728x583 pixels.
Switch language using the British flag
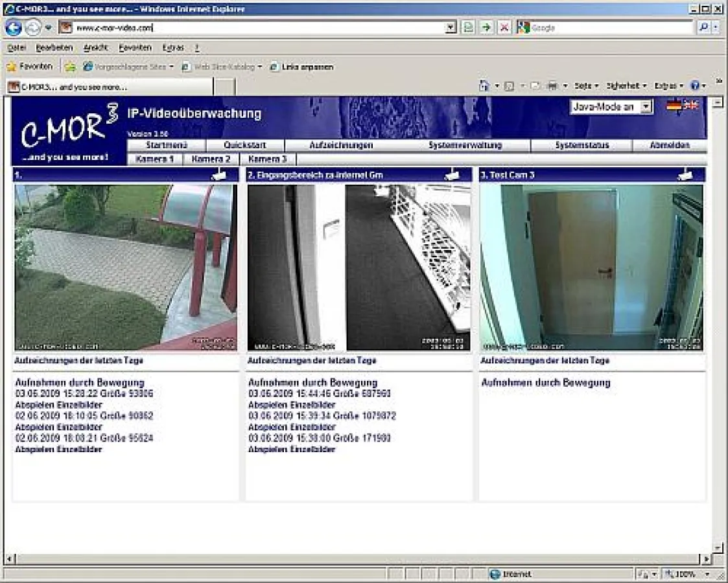click(690, 105)
